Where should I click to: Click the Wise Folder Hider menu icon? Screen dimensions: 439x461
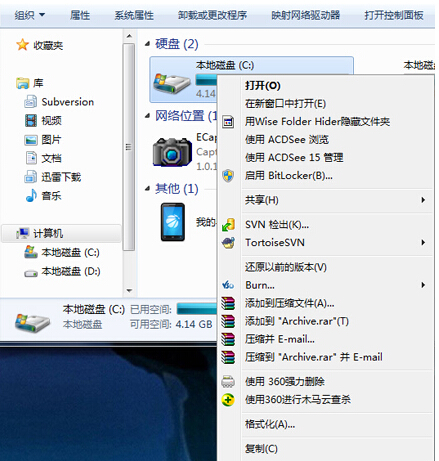[x=228, y=122]
